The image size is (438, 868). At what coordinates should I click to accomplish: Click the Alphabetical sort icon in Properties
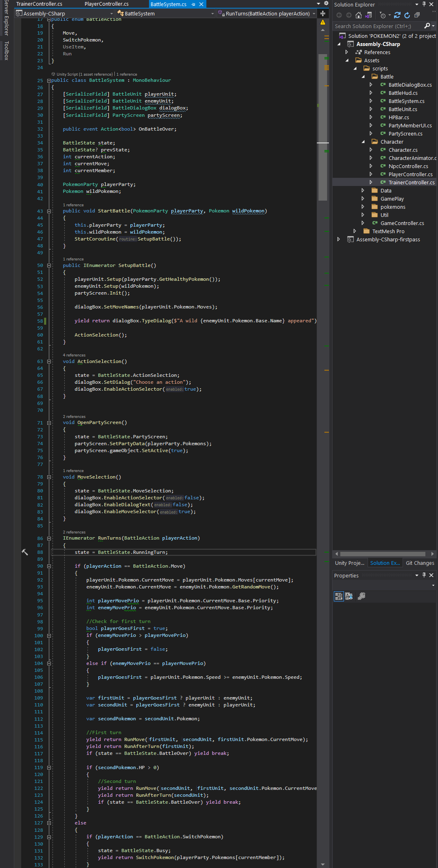[349, 596]
